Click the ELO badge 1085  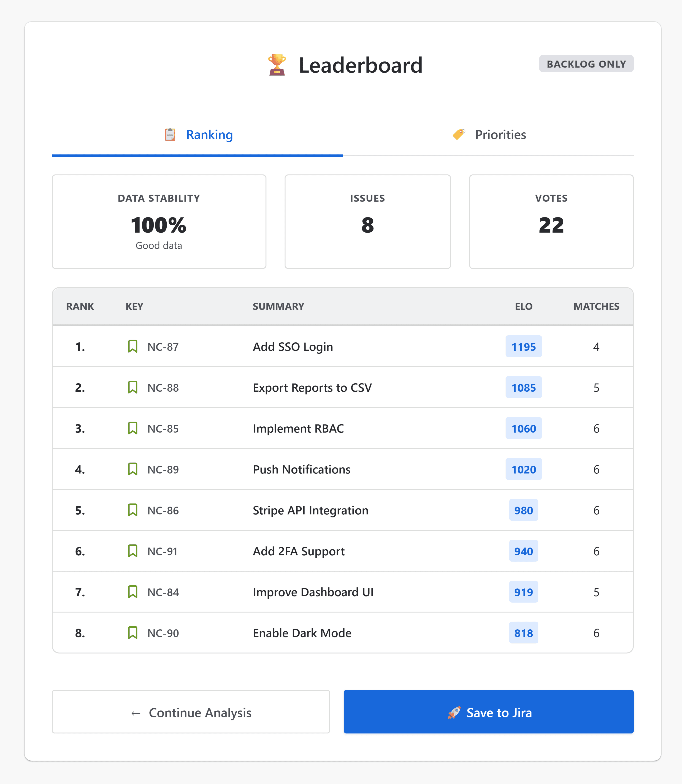[524, 387]
